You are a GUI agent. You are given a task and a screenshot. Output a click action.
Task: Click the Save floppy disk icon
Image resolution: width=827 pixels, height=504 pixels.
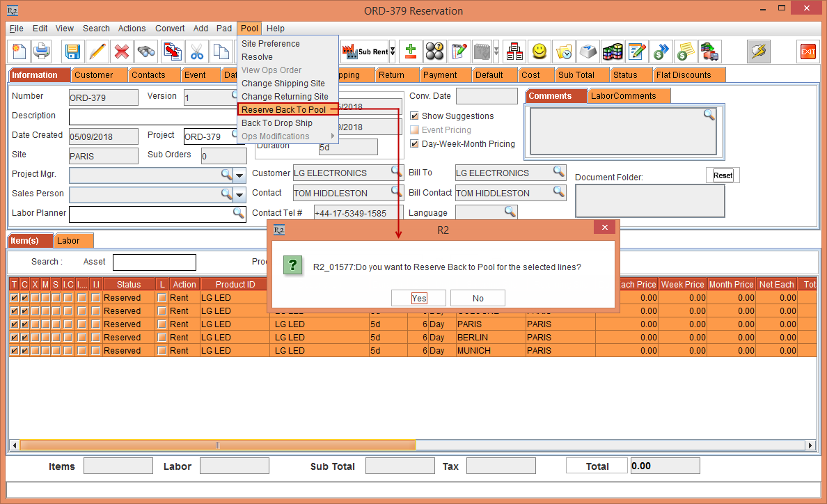click(x=73, y=52)
